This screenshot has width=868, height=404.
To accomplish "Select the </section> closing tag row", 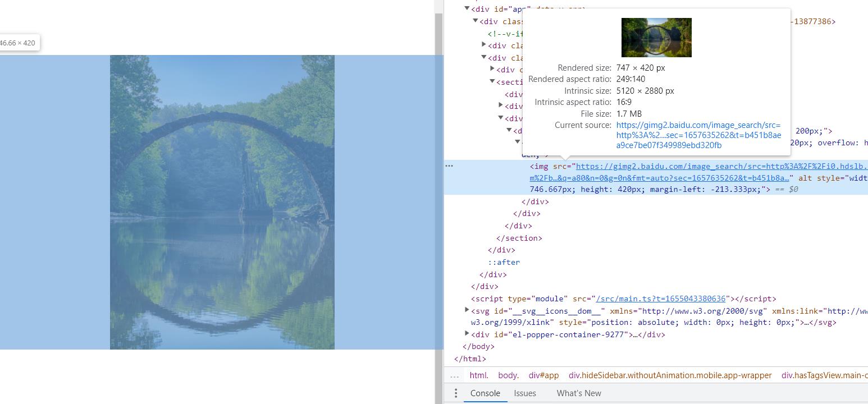I will point(519,238).
